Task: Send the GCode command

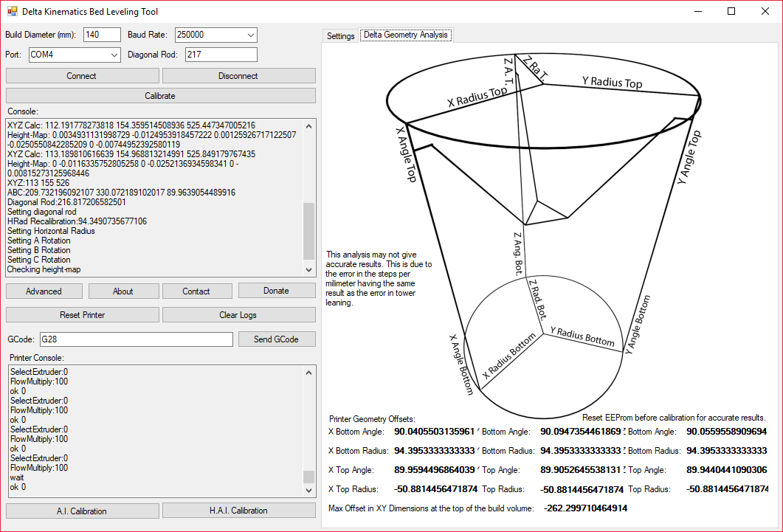Action: coord(277,339)
